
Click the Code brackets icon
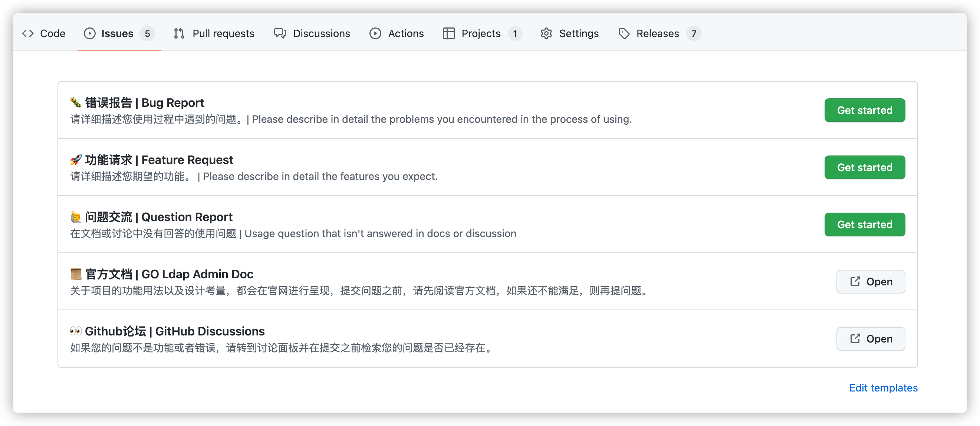coord(28,33)
